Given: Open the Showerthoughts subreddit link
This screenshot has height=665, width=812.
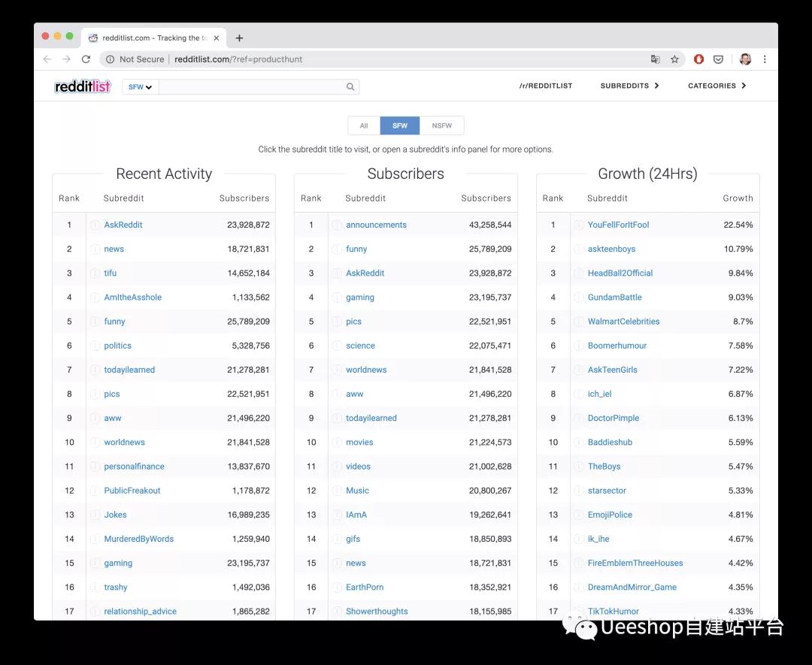Looking at the screenshot, I should click(377, 611).
